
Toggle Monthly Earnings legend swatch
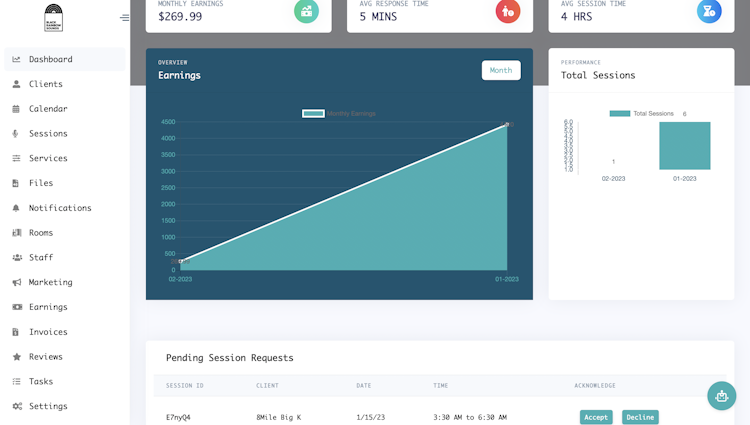[x=313, y=113]
